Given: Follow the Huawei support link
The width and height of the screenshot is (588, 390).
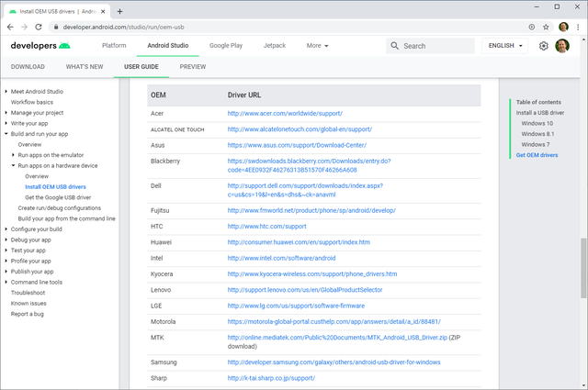Looking at the screenshot, I should click(299, 241).
